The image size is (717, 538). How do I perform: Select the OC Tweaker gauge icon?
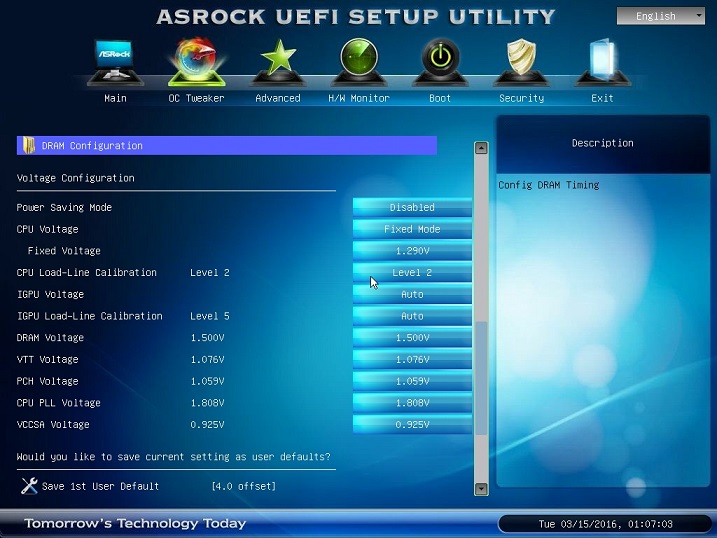coord(197,62)
